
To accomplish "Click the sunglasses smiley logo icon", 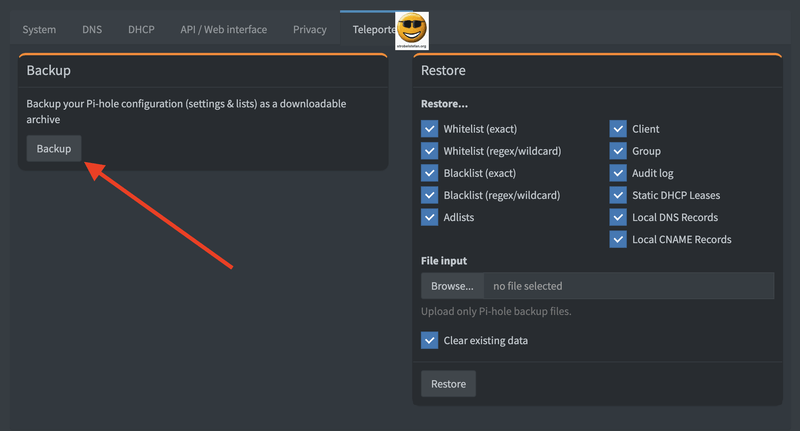I will 411,30.
